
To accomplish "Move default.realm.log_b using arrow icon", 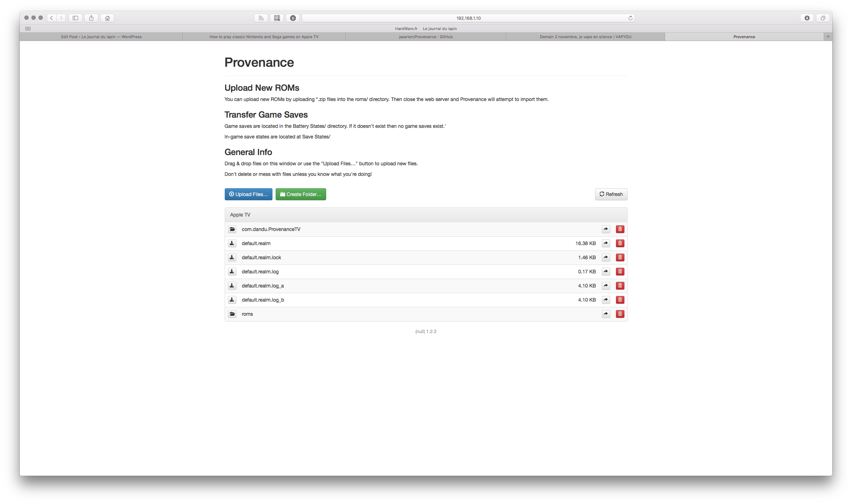I will (606, 300).
